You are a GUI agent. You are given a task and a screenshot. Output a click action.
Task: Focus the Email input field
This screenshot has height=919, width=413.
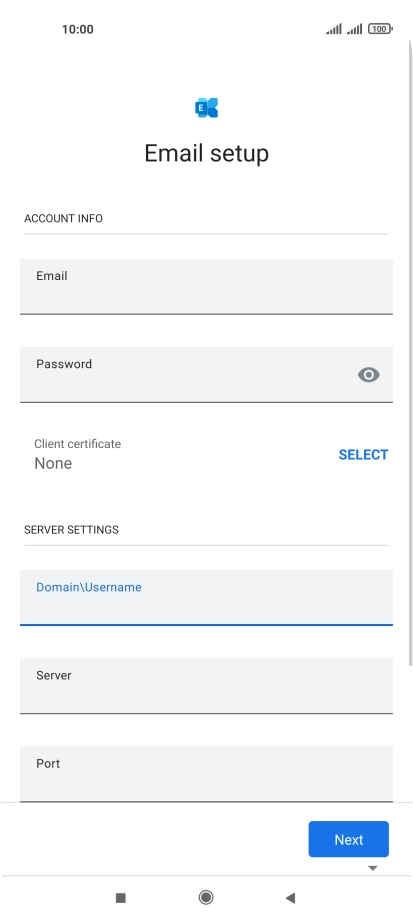click(206, 287)
